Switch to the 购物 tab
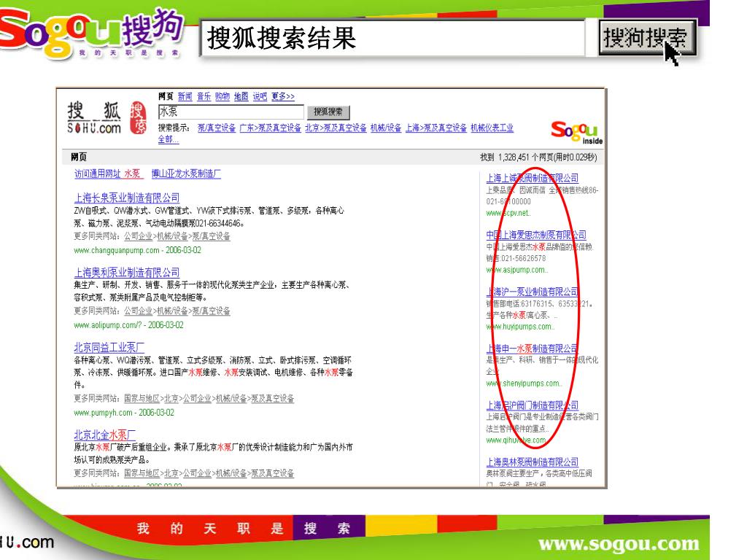747x560 pixels. (x=222, y=96)
